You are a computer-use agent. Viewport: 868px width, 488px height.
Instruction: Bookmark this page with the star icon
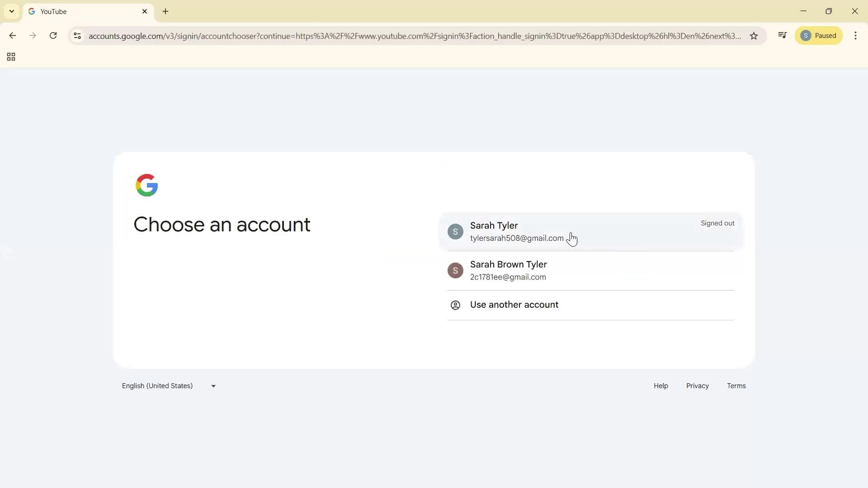[754, 36]
